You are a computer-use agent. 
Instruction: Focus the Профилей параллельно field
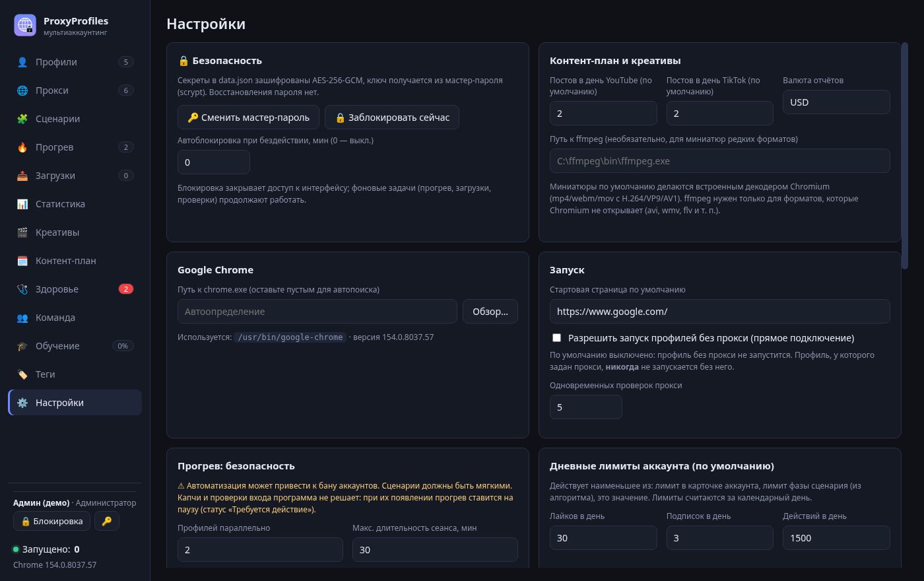click(x=260, y=550)
